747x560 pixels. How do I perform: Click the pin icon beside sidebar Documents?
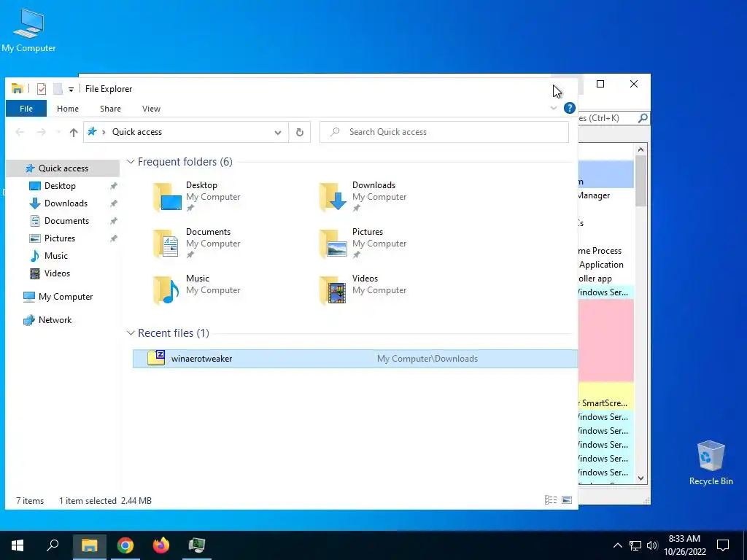(113, 222)
